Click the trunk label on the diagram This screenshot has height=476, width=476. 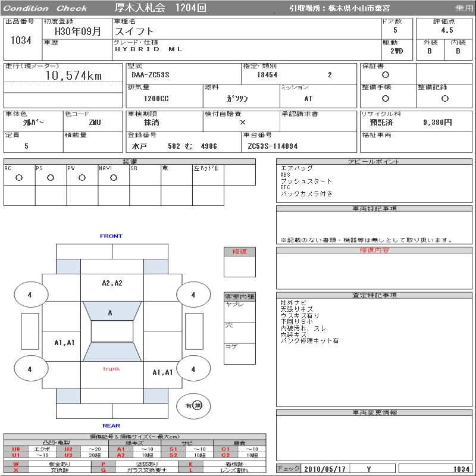111,369
